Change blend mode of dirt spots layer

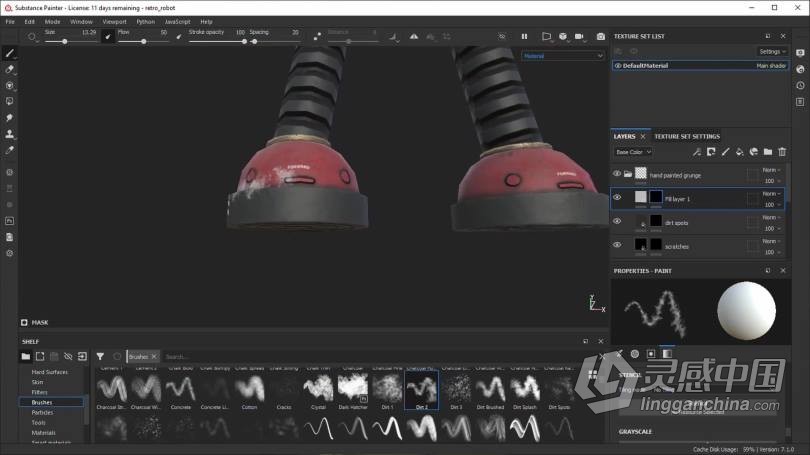point(771,217)
